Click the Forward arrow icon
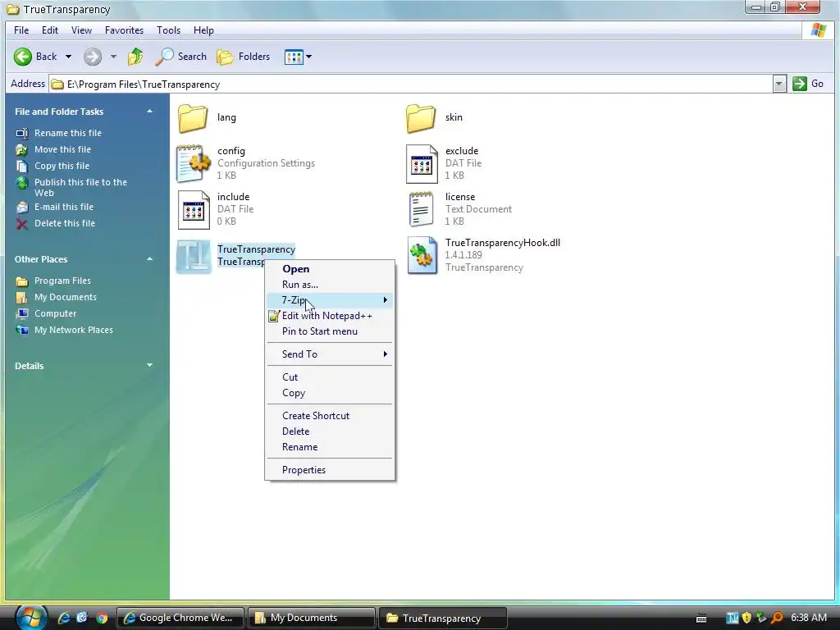The height and width of the screenshot is (630, 840). [x=92, y=57]
